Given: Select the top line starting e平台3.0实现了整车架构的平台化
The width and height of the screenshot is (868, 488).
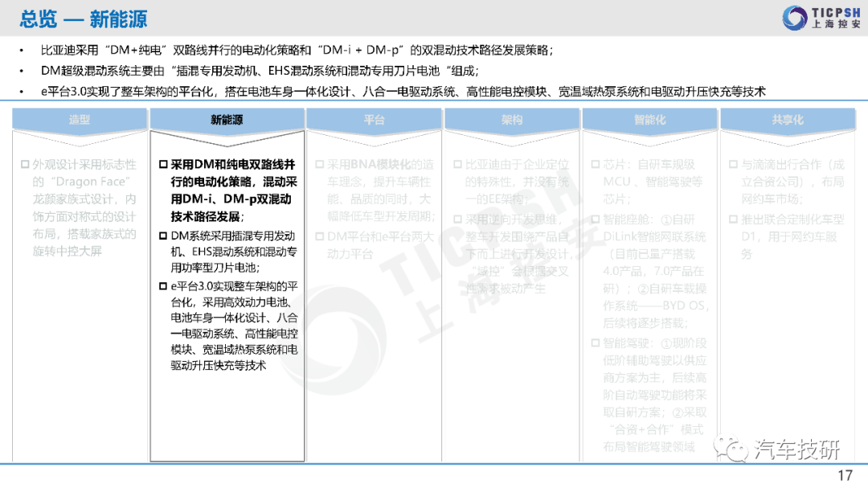Looking at the screenshot, I should pos(403,92).
